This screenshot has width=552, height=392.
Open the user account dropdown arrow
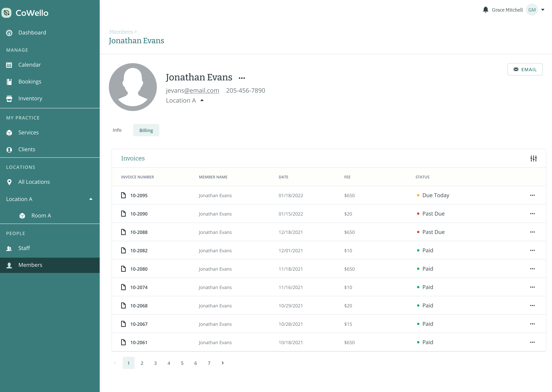(x=543, y=10)
